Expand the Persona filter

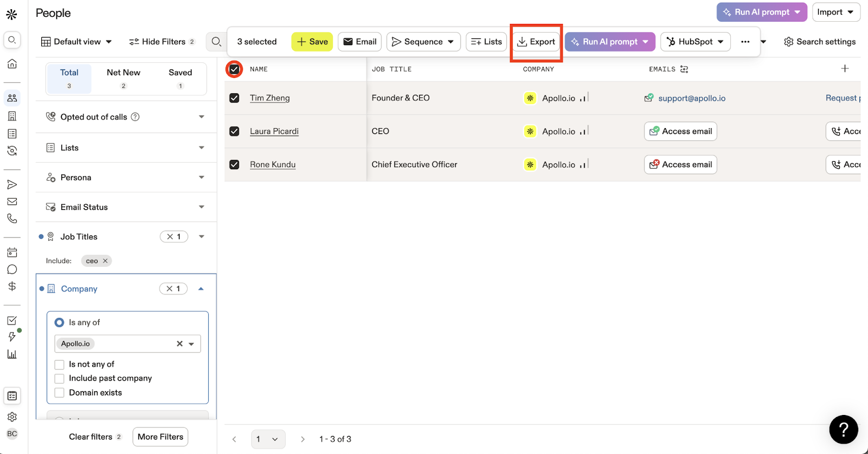[202, 177]
